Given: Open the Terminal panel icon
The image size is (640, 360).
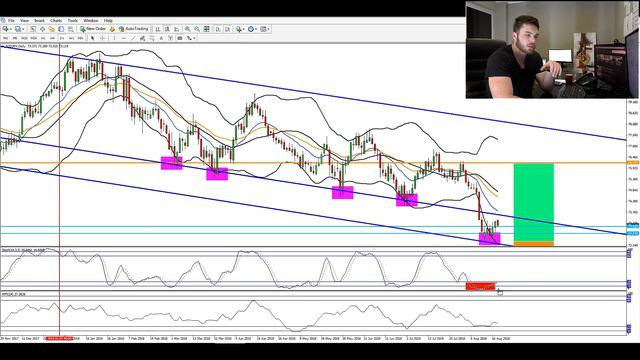Looking at the screenshot, I should point(61,29).
